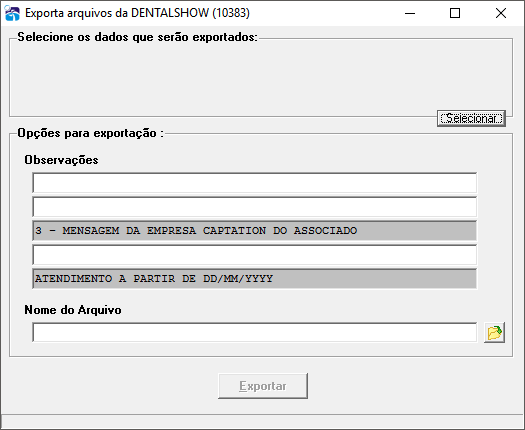Screen dimensions: 525x430
Task: Click the status bar at window bottom
Action: (x=262, y=421)
